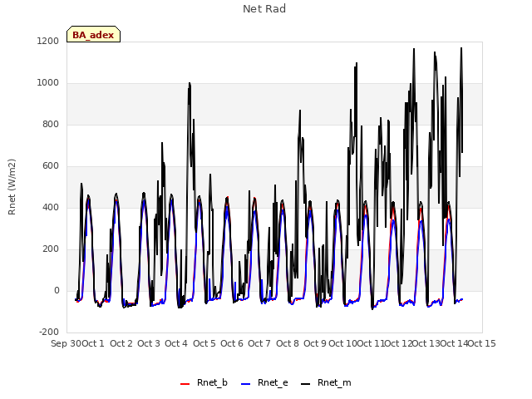Click the Rnet_m peak near Oct 14
The image size is (532, 399).
pyautogui.click(x=461, y=48)
